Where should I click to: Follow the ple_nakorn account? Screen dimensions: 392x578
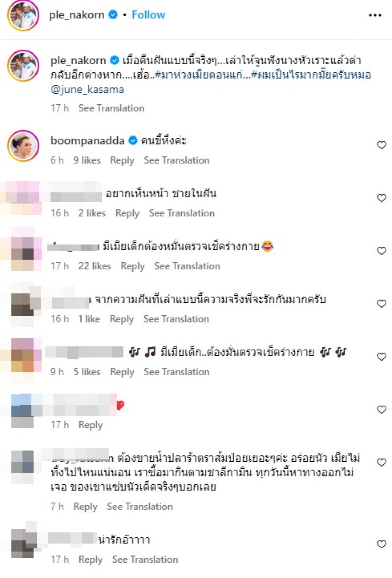coord(149,15)
